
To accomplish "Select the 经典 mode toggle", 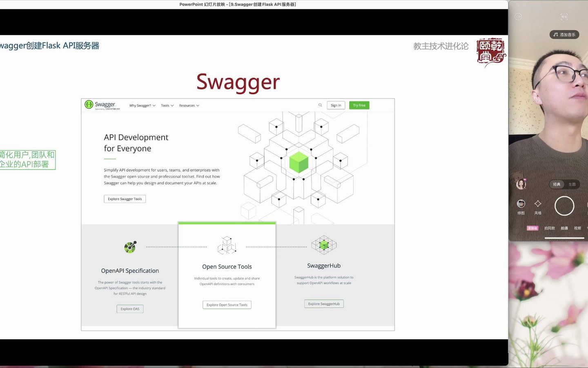I will coord(557,184).
